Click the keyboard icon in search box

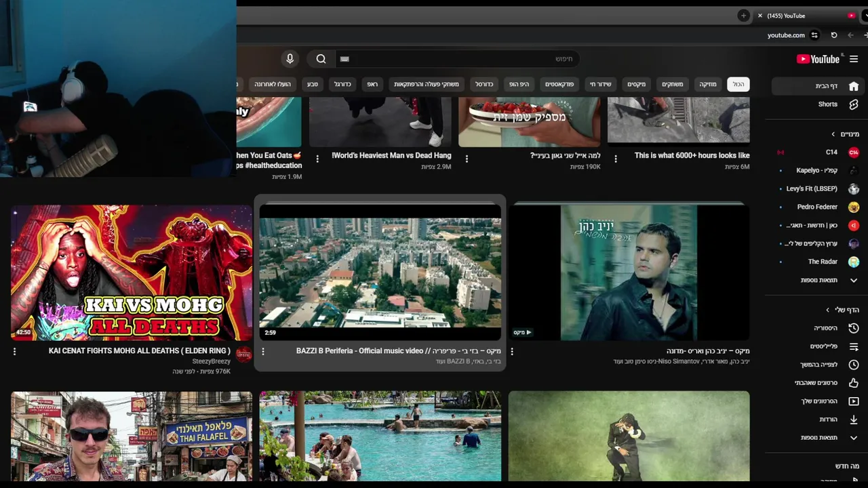coord(344,59)
